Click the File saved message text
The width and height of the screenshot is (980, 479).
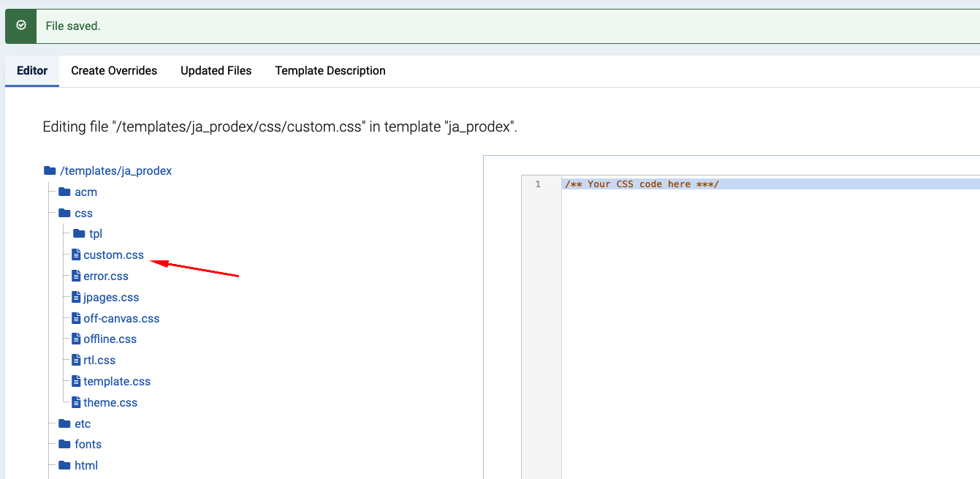(x=73, y=26)
